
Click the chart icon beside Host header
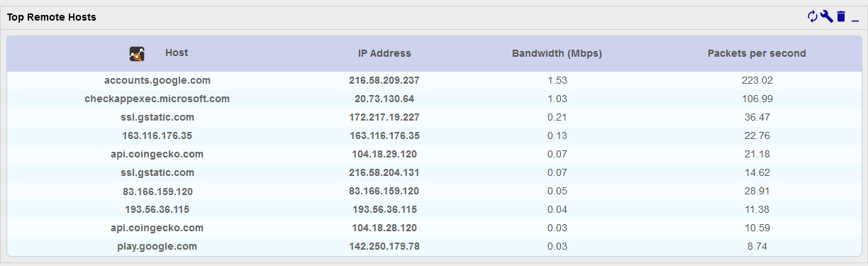pos(138,53)
